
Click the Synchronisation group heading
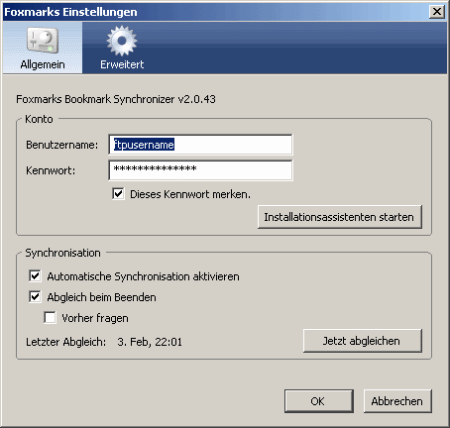coord(63,253)
